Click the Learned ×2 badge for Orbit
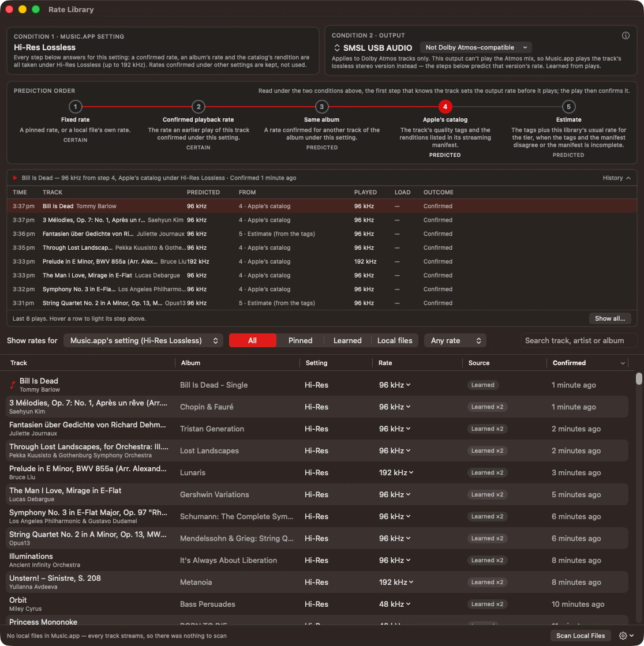 coord(488,604)
